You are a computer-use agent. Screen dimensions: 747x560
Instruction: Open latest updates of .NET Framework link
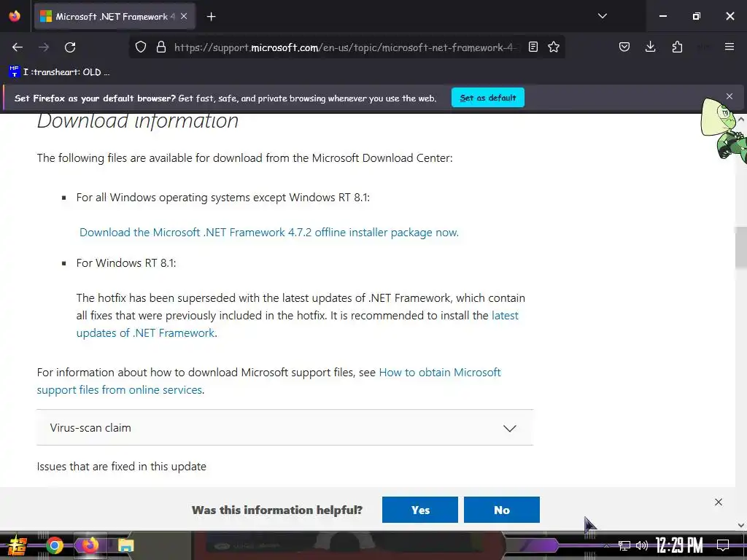coord(297,324)
